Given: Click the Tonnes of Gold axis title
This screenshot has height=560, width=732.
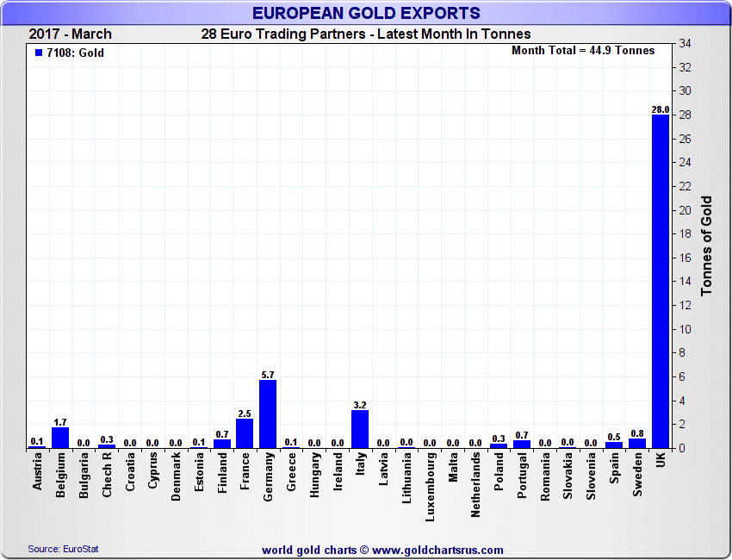Looking at the screenshot, I should tap(706, 246).
